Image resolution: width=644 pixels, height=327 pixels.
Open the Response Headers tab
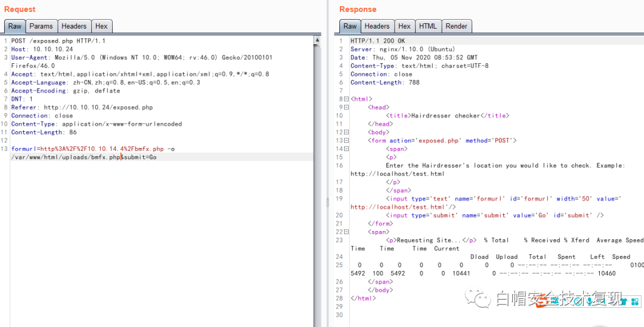[x=377, y=26]
